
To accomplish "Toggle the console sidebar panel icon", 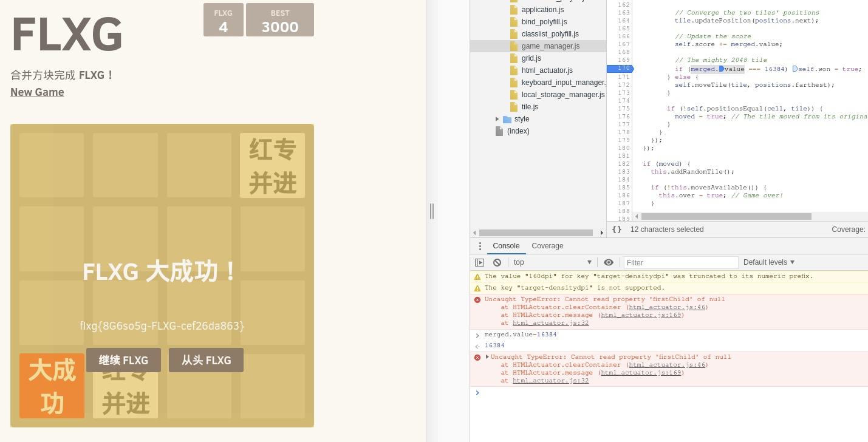I will tap(479, 262).
